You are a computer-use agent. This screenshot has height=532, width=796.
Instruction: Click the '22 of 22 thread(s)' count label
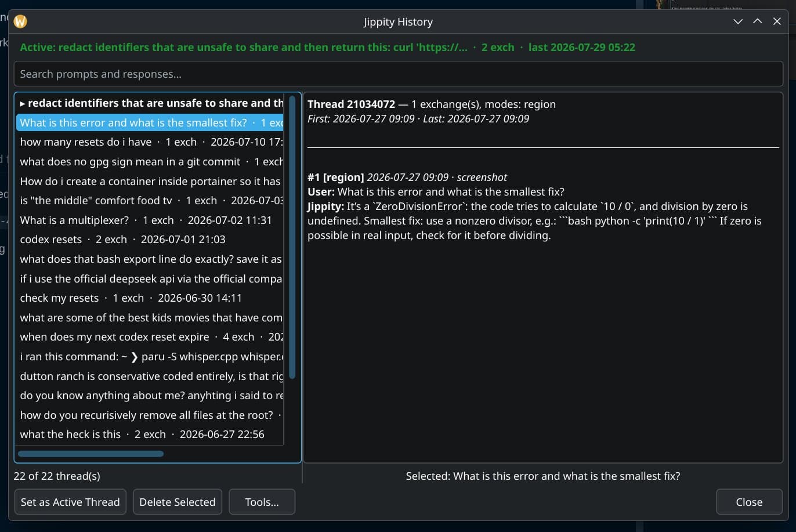click(57, 476)
